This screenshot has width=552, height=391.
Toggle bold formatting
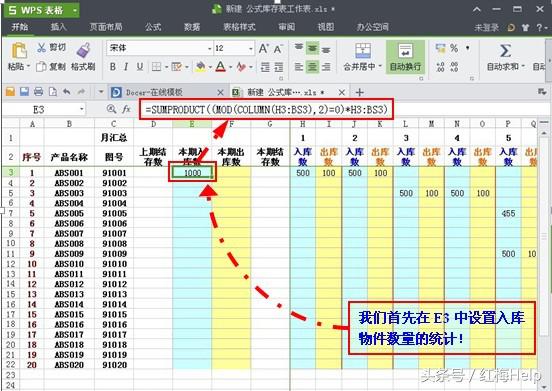click(x=113, y=67)
